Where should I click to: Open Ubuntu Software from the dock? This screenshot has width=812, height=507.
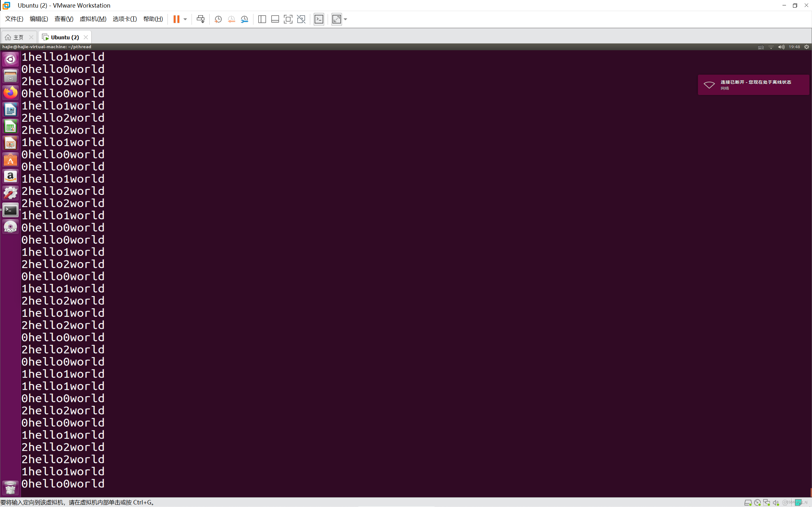pyautogui.click(x=10, y=160)
